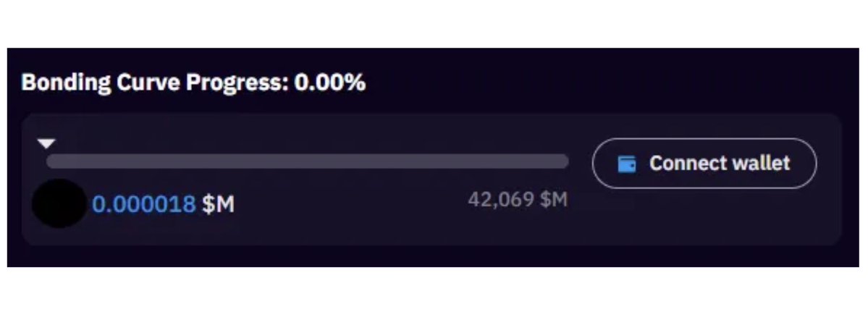Screen dimensions: 868x312
Task: Click the bonding curve progress bar track
Action: (307, 161)
